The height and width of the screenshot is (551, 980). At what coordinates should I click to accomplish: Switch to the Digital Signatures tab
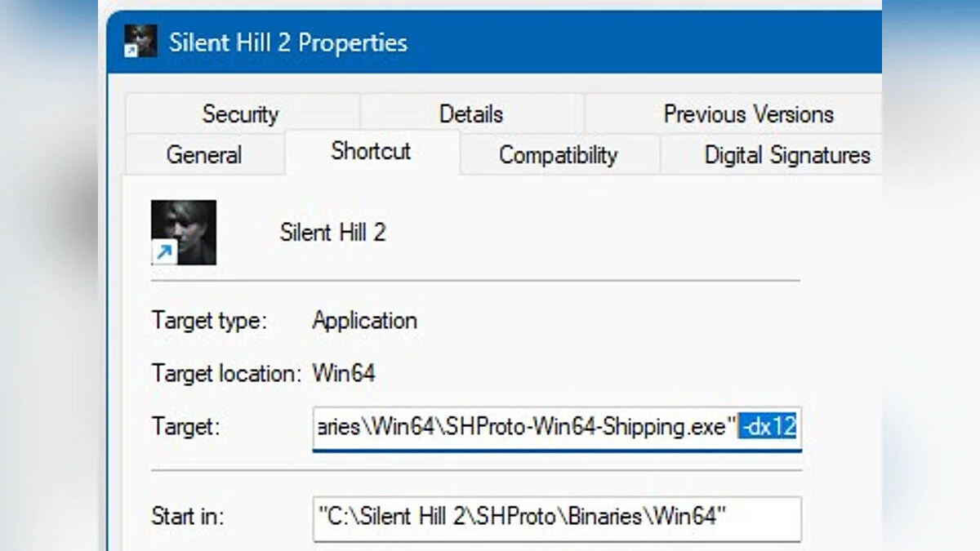pos(787,154)
